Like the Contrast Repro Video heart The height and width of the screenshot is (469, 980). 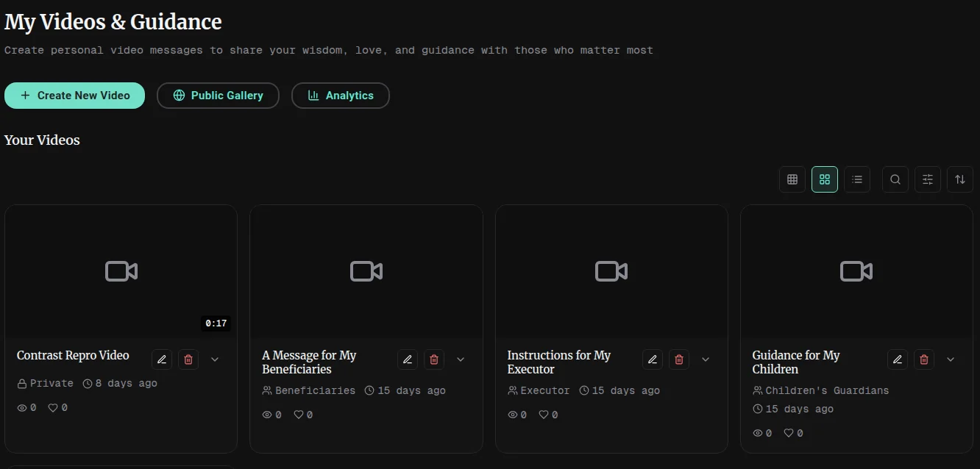(53, 407)
